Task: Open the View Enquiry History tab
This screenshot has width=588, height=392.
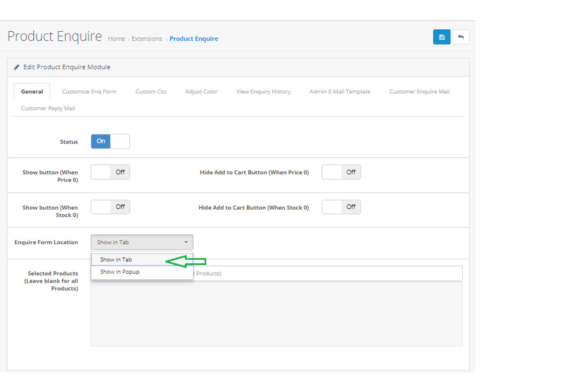Action: pyautogui.click(x=263, y=91)
